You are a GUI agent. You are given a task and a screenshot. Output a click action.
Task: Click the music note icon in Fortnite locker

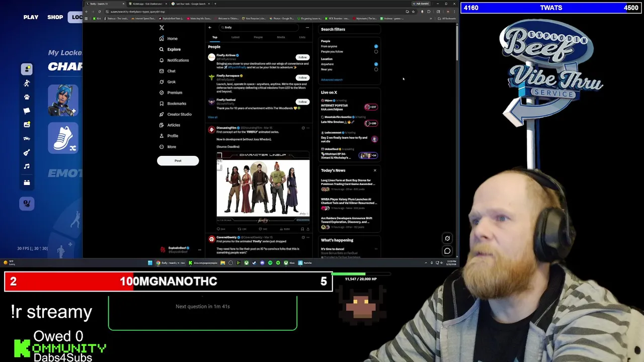pos(27,166)
